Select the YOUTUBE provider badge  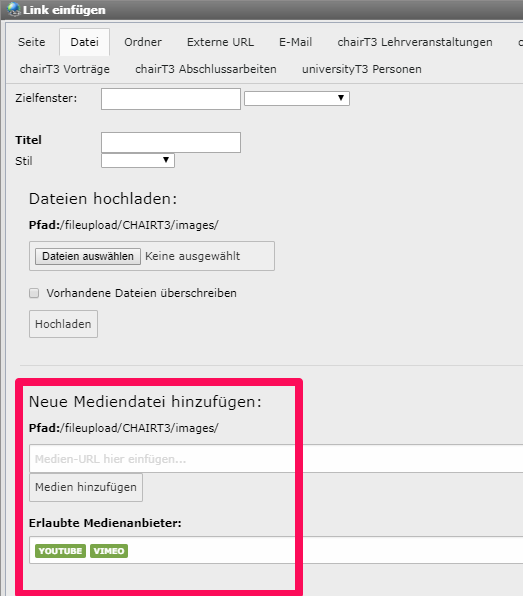(60, 551)
